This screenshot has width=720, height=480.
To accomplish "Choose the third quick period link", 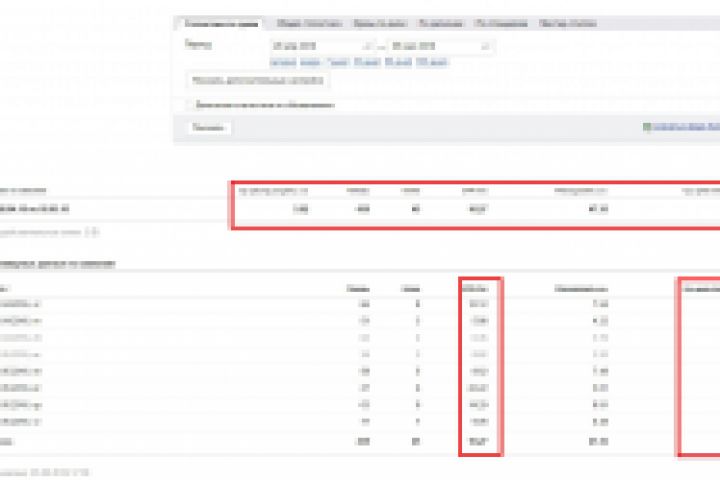I will tap(338, 62).
